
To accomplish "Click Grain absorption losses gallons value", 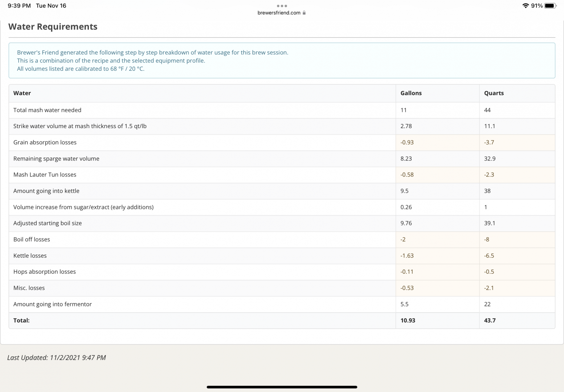I will (x=407, y=143).
